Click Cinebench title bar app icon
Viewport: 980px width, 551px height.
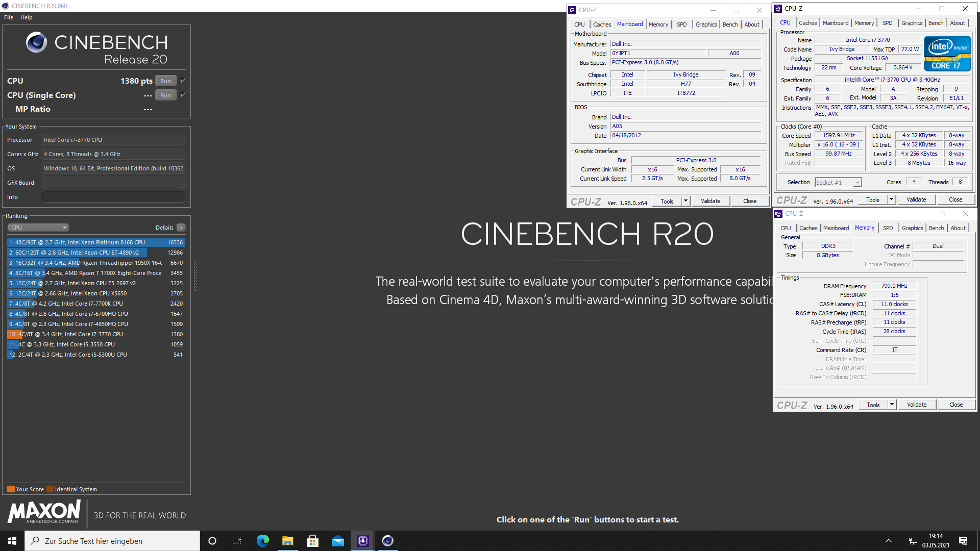pyautogui.click(x=6, y=6)
